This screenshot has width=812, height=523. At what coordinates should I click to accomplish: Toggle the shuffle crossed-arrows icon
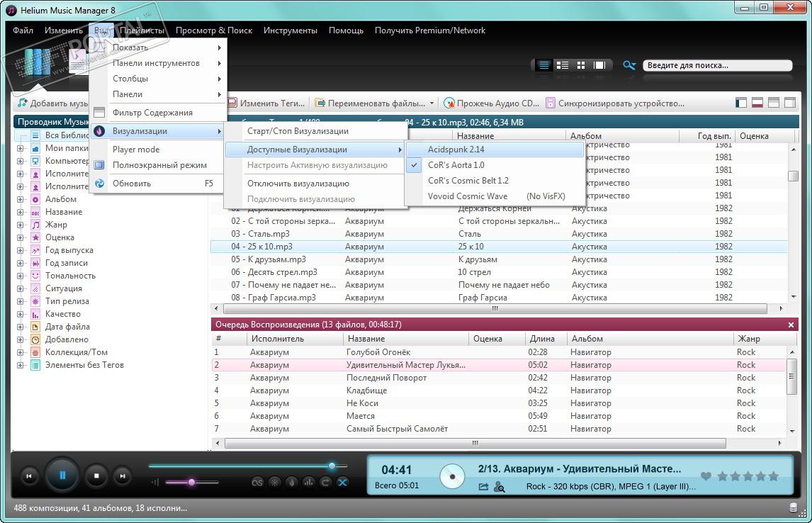342,482
